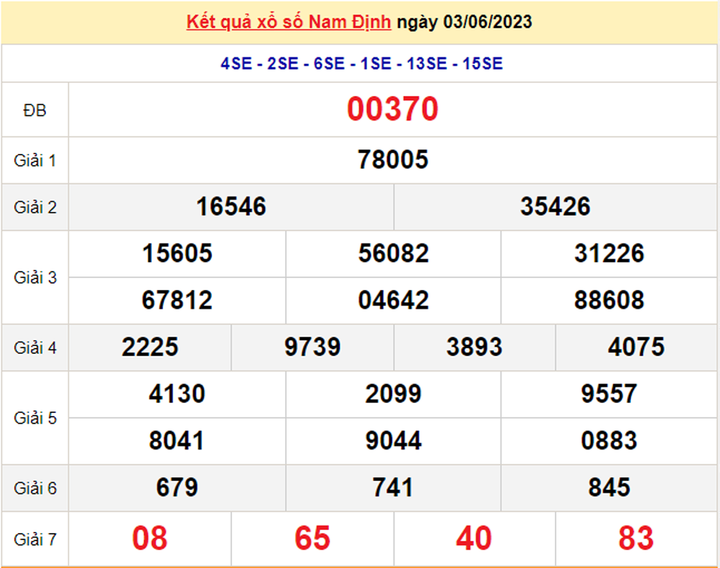Select seventh prize number 65
Viewport: 720px width, 568px height.
pos(312,538)
